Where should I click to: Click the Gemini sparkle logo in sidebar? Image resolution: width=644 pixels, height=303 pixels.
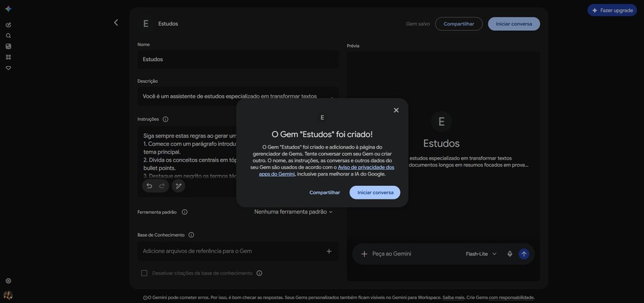(x=8, y=9)
